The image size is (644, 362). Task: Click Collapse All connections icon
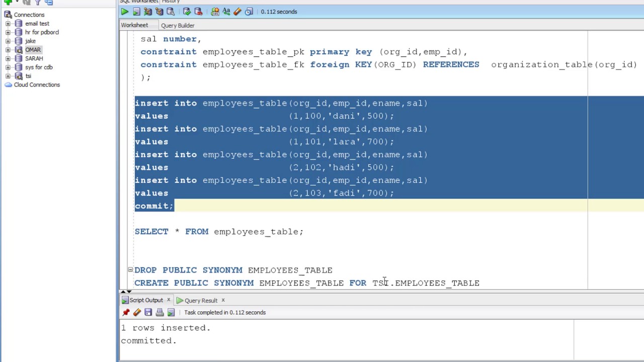pyautogui.click(x=49, y=2)
